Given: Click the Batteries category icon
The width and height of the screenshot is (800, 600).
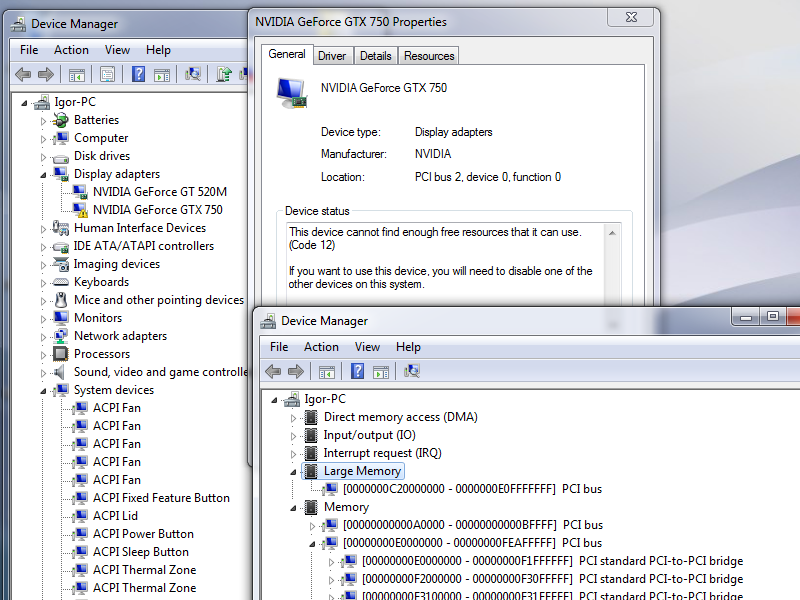Looking at the screenshot, I should pyautogui.click(x=61, y=120).
